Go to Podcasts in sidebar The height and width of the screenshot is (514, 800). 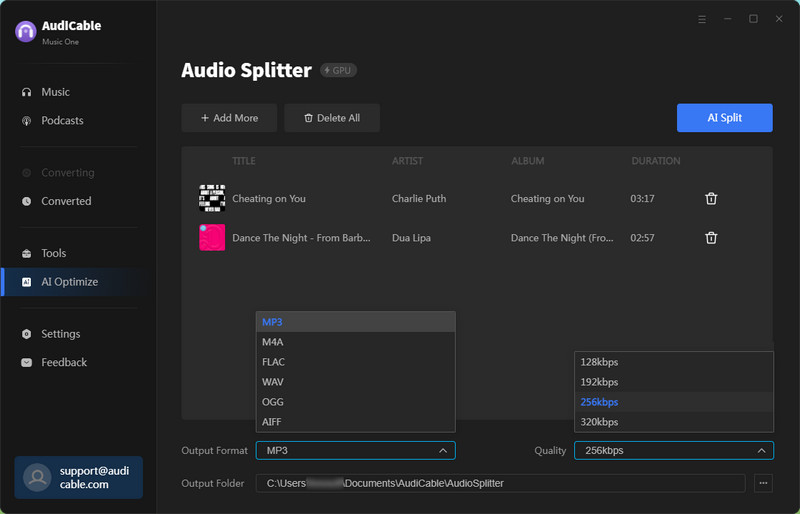pos(62,121)
